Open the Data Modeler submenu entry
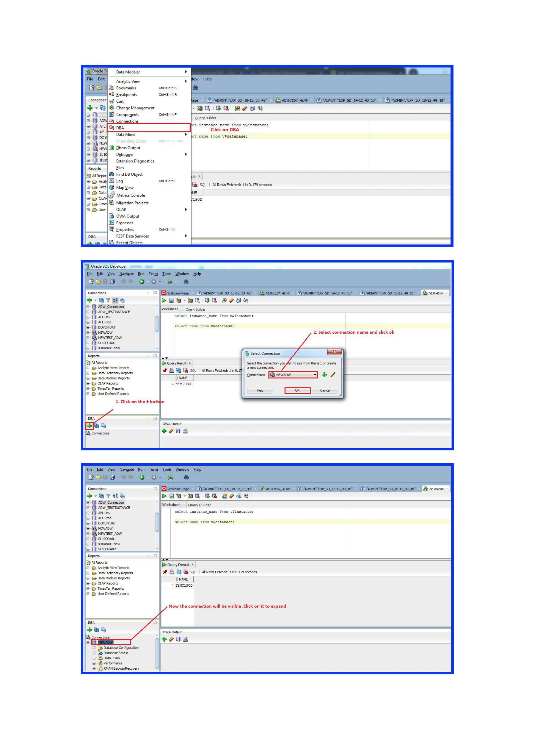 tap(149, 72)
